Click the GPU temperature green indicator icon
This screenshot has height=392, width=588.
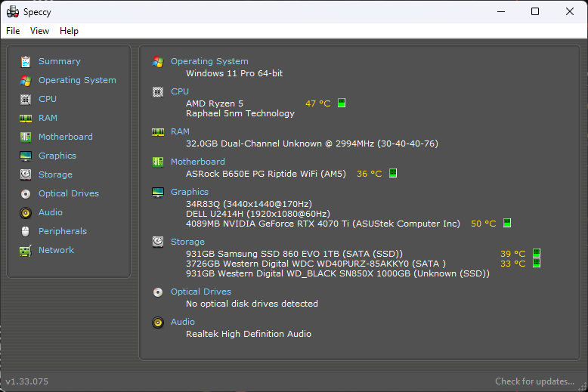coord(507,223)
